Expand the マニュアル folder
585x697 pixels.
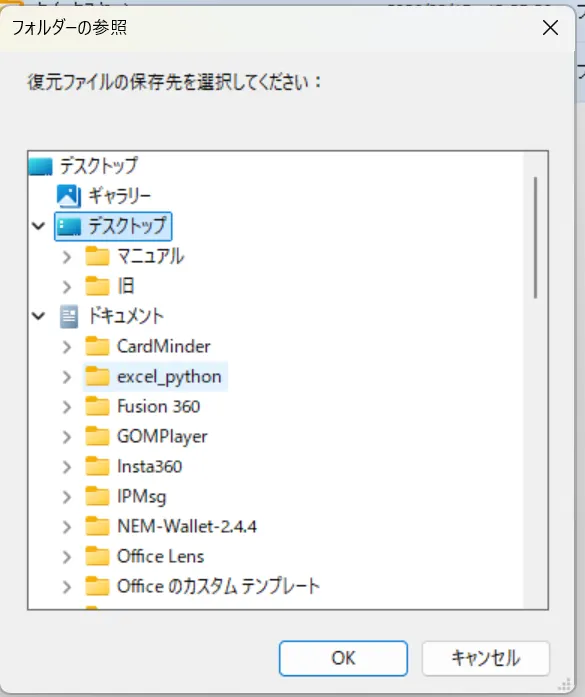click(67, 256)
